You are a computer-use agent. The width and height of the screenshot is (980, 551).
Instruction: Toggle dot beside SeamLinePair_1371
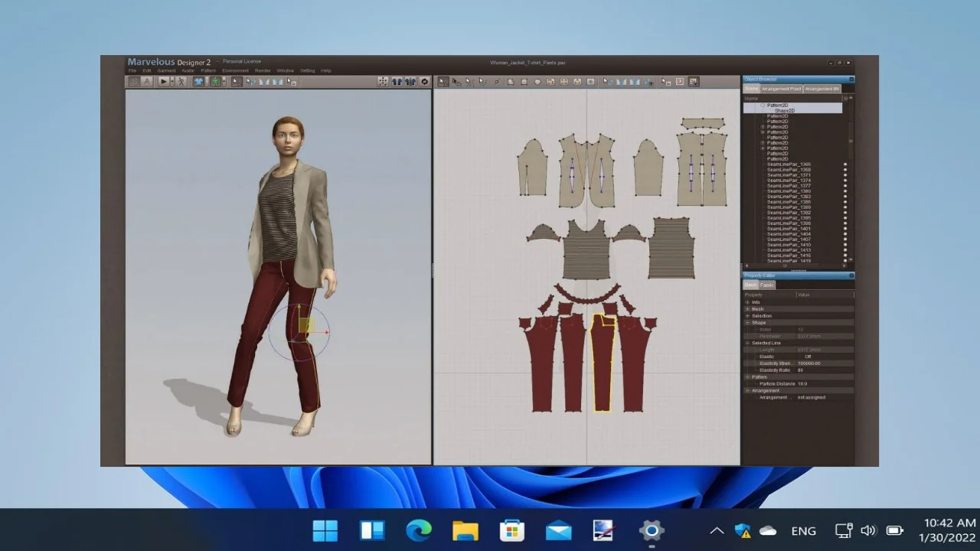coord(845,174)
